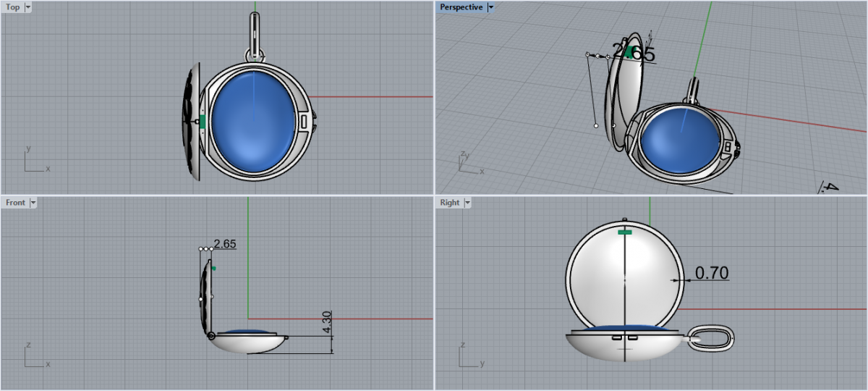Click the Front viewport title label
The height and width of the screenshot is (391, 868).
(15, 203)
